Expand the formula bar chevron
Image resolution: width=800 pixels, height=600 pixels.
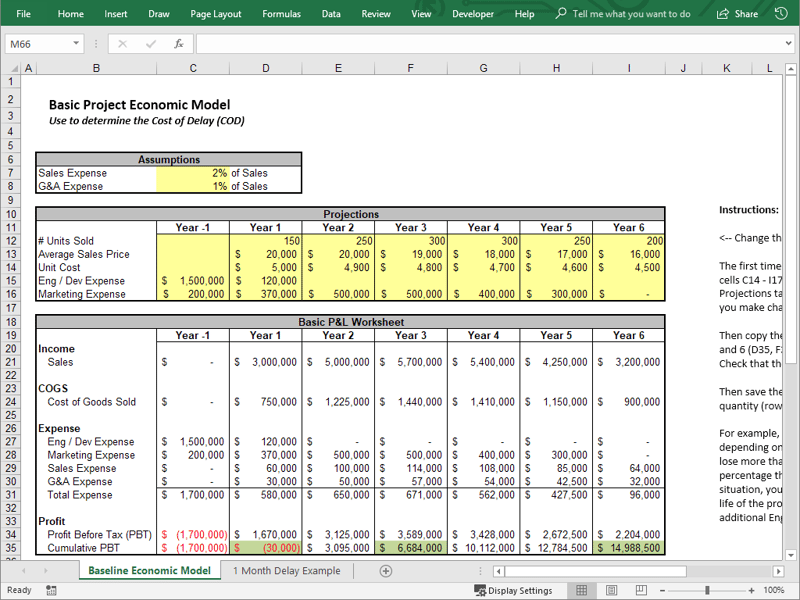coord(789,44)
